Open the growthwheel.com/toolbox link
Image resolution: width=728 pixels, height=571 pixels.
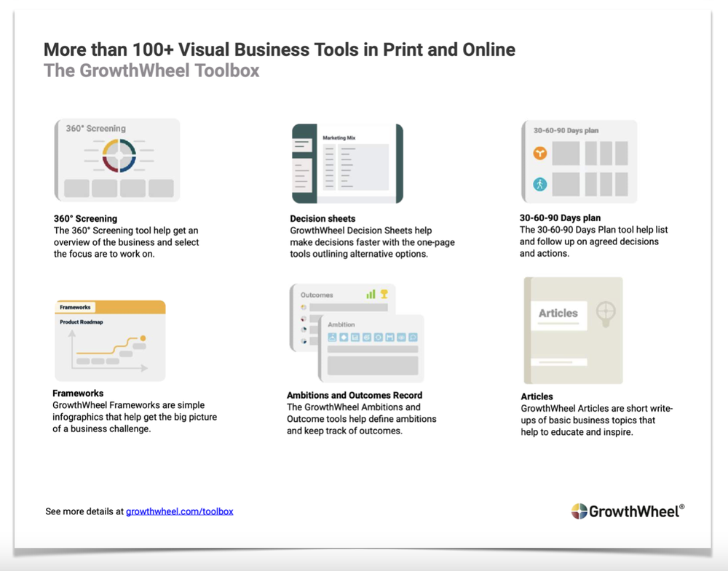pyautogui.click(x=179, y=511)
